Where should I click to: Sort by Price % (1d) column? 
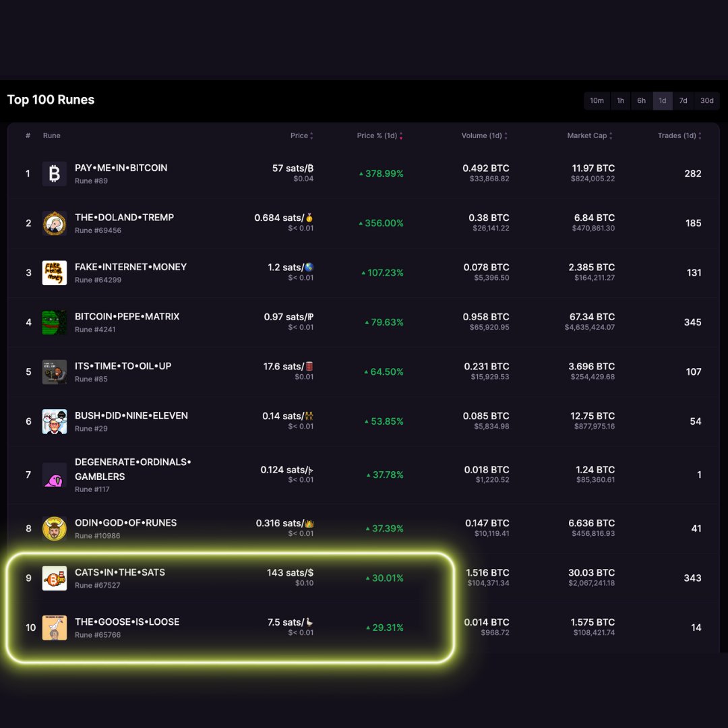(x=380, y=135)
